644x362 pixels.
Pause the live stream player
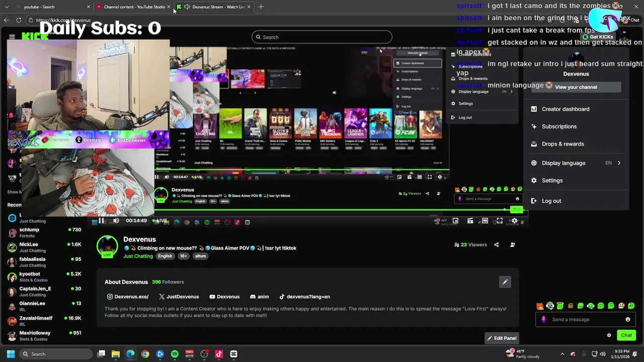click(101, 221)
